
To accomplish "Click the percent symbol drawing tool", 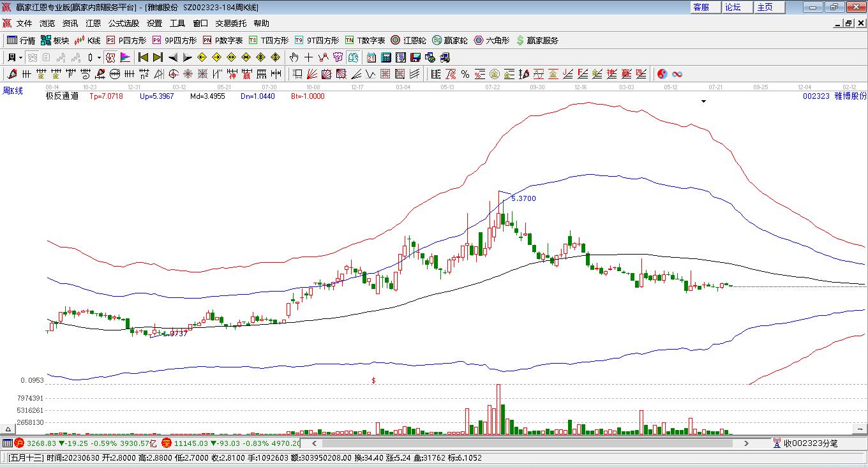I will (465, 74).
